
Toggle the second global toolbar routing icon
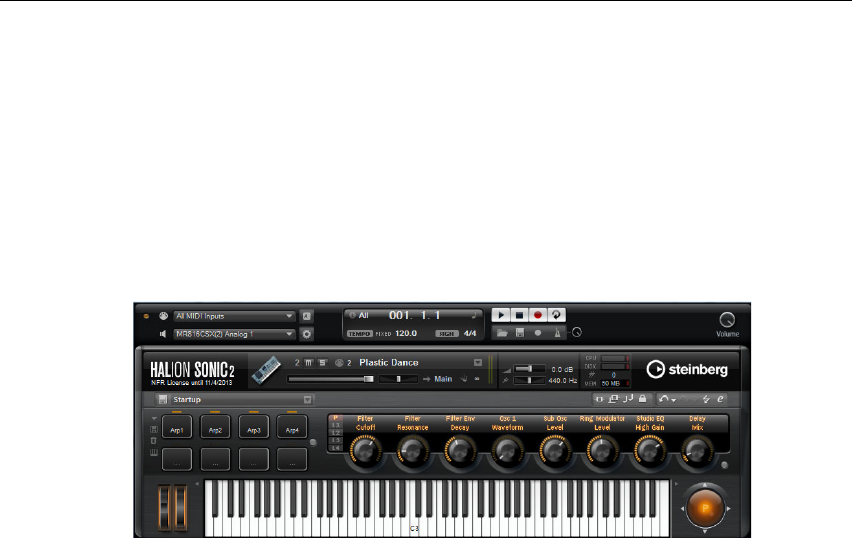[613, 399]
